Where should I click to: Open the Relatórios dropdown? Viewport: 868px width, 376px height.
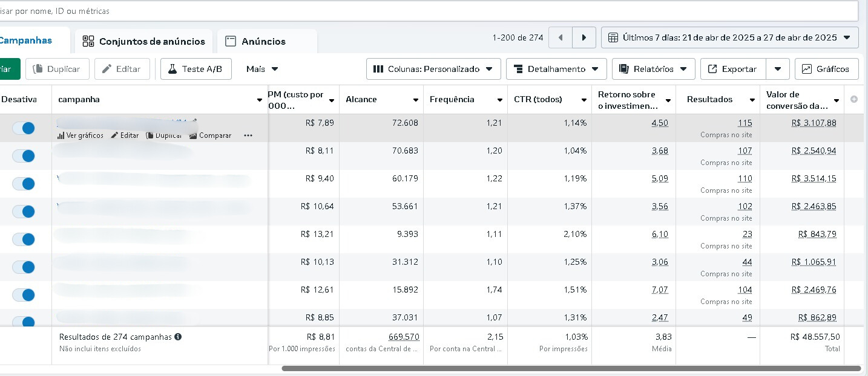pos(654,69)
